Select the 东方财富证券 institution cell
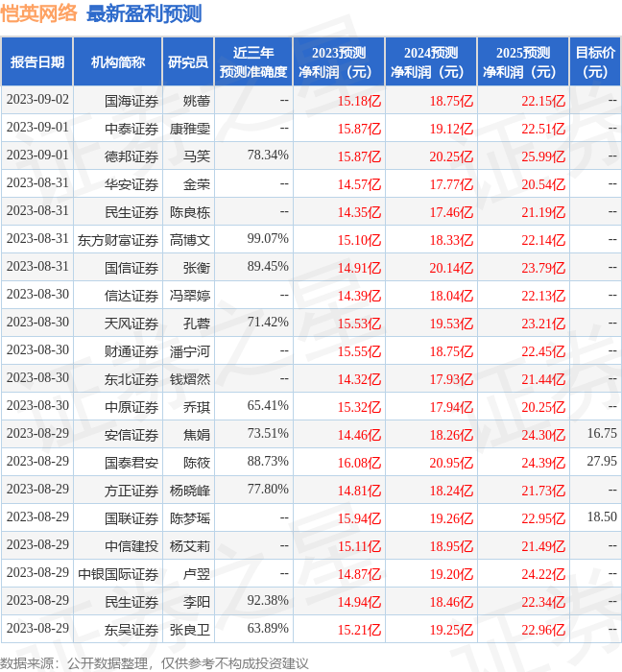Image resolution: width=622 pixels, height=672 pixels. pyautogui.click(x=118, y=240)
